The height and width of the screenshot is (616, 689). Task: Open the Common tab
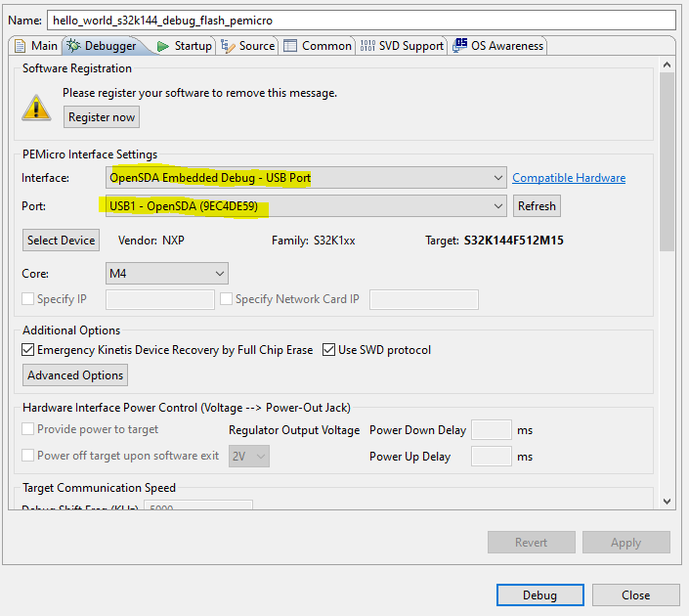click(x=318, y=46)
